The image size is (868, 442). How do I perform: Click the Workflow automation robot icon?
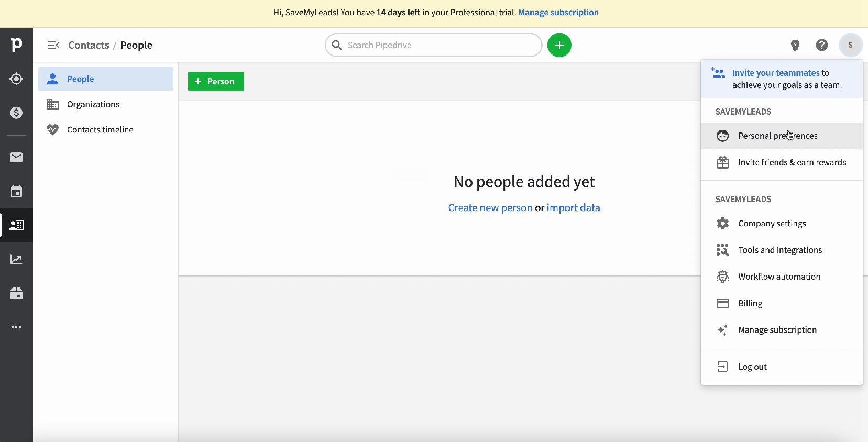(723, 277)
